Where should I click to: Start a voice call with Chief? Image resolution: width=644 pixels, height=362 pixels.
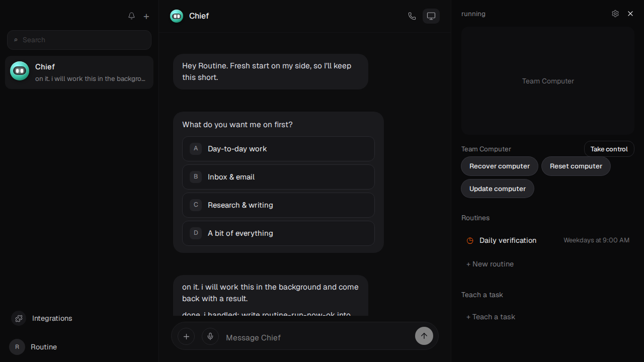(x=412, y=16)
